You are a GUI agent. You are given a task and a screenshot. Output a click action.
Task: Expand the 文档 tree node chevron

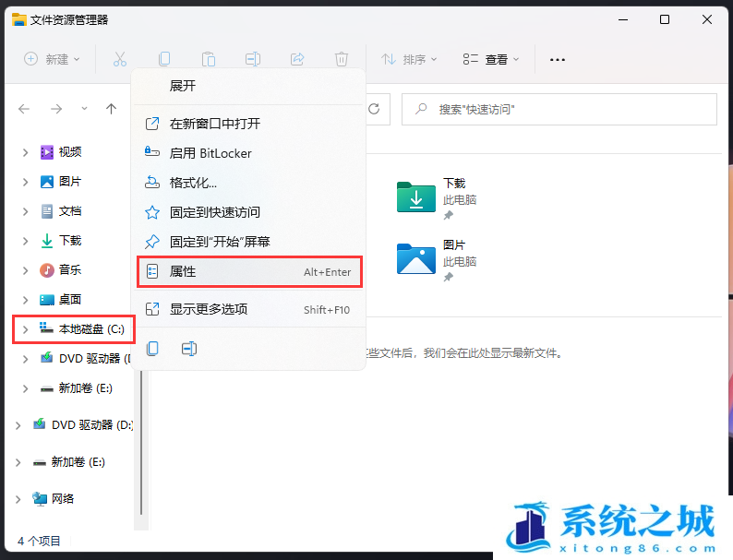tap(25, 211)
